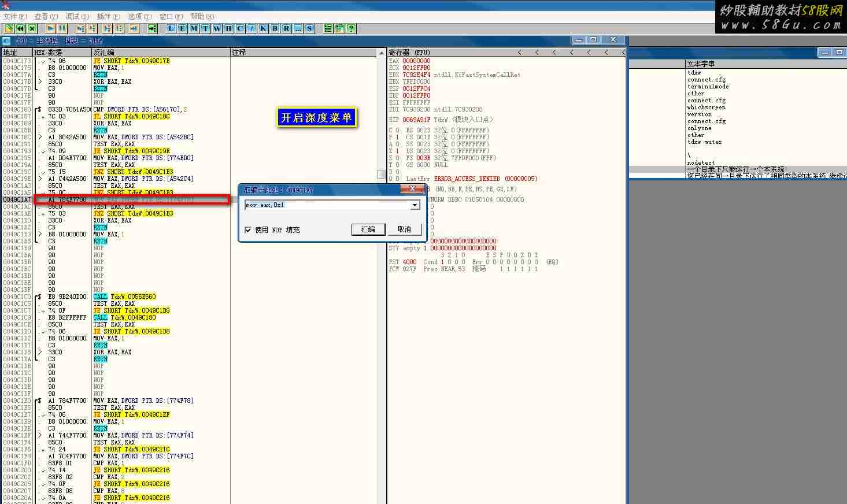Select the tdxw mutex string row

click(705, 142)
